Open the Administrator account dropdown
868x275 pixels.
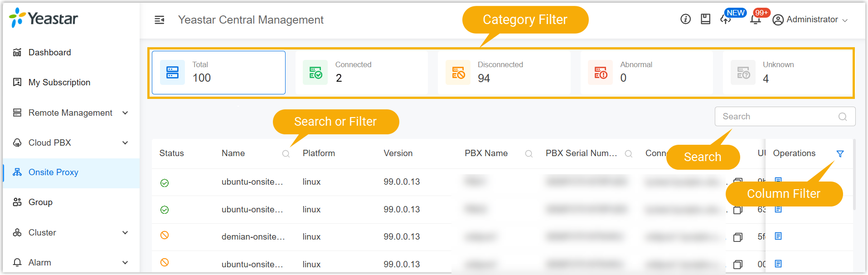810,20
